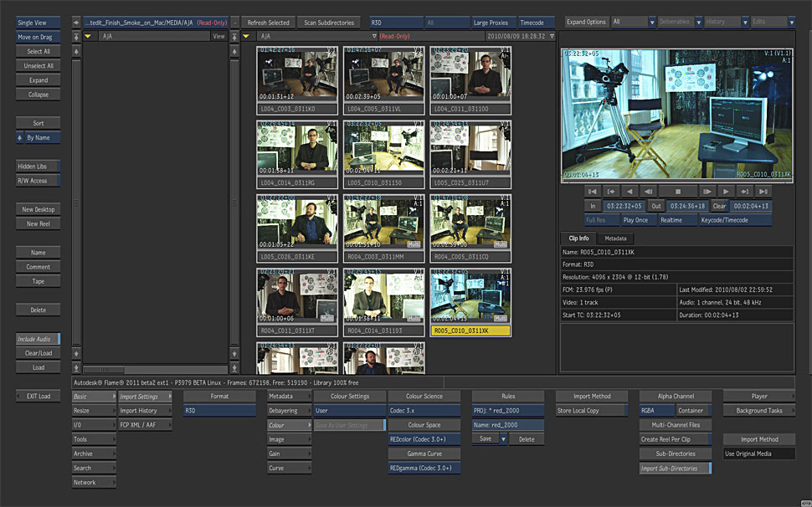The width and height of the screenshot is (812, 507).
Task: Toggle the Include Audio button
Action: (38, 340)
